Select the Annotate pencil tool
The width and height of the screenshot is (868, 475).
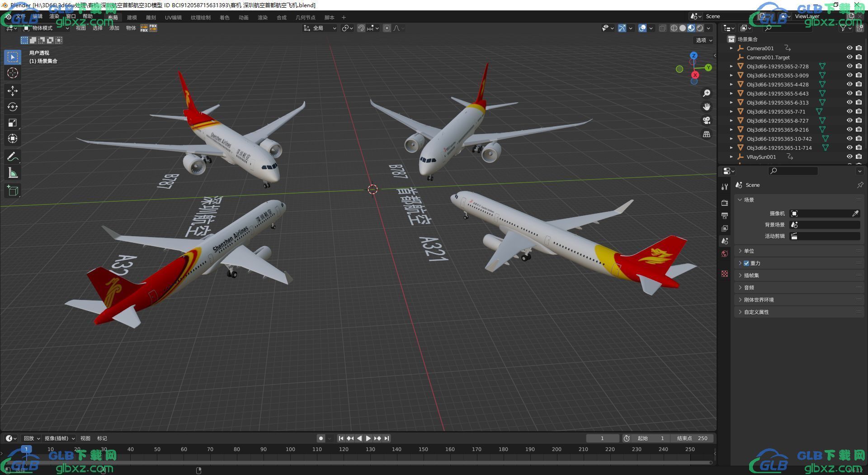coord(13,157)
